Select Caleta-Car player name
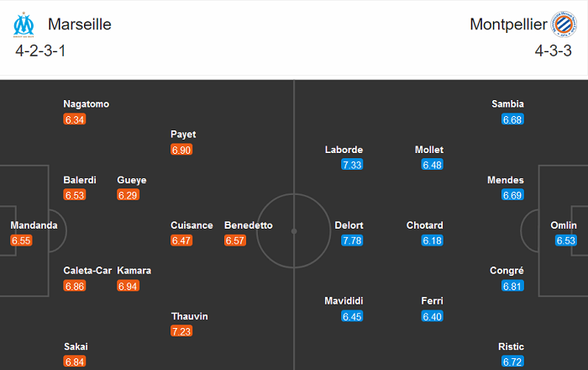The image size is (588, 370). [86, 271]
